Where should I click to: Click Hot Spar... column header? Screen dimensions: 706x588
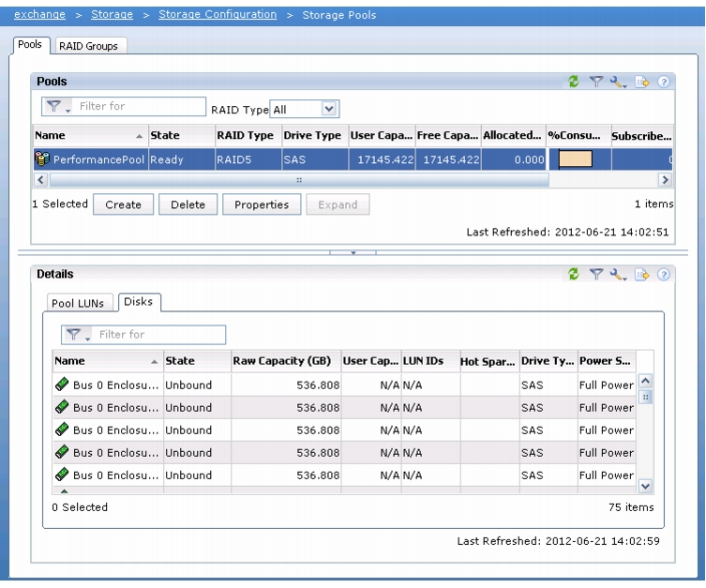(x=489, y=361)
